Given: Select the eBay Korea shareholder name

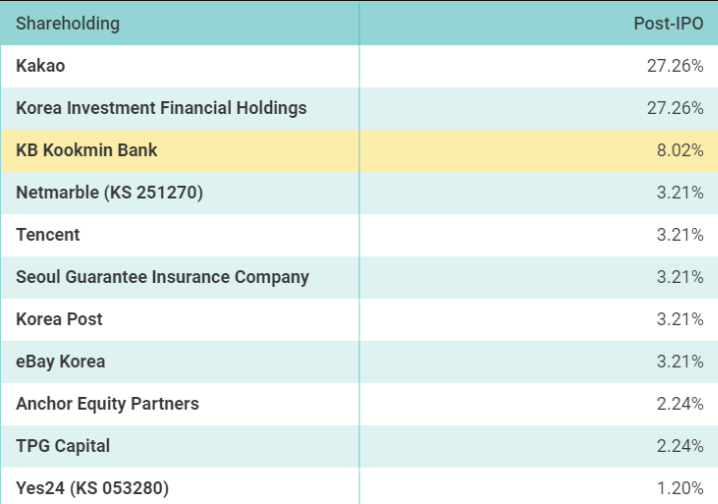Looking at the screenshot, I should 60,361.
